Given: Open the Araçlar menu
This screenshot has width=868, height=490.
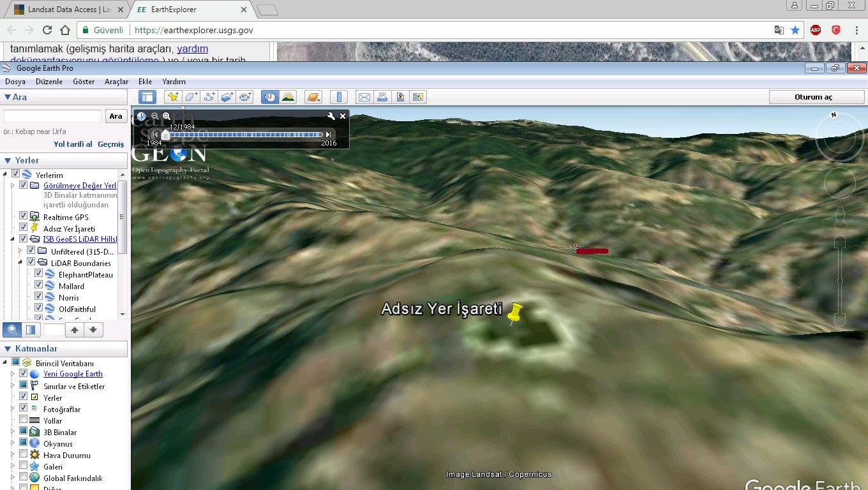Looking at the screenshot, I should 116,82.
